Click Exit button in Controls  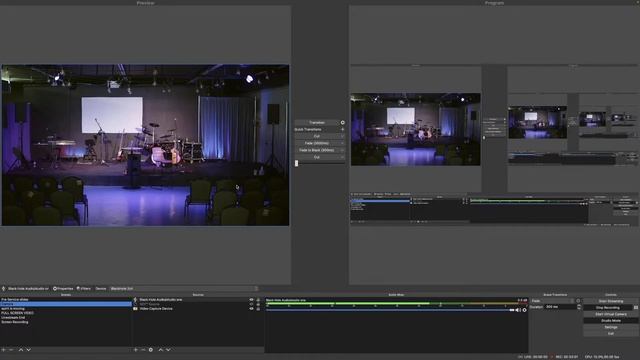(x=611, y=333)
